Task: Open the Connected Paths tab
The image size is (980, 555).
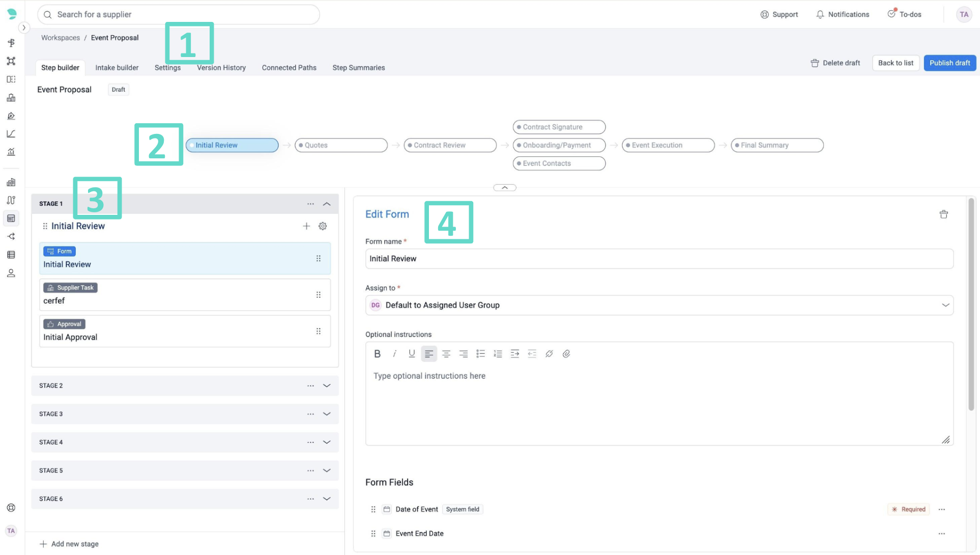Action: [x=289, y=68]
